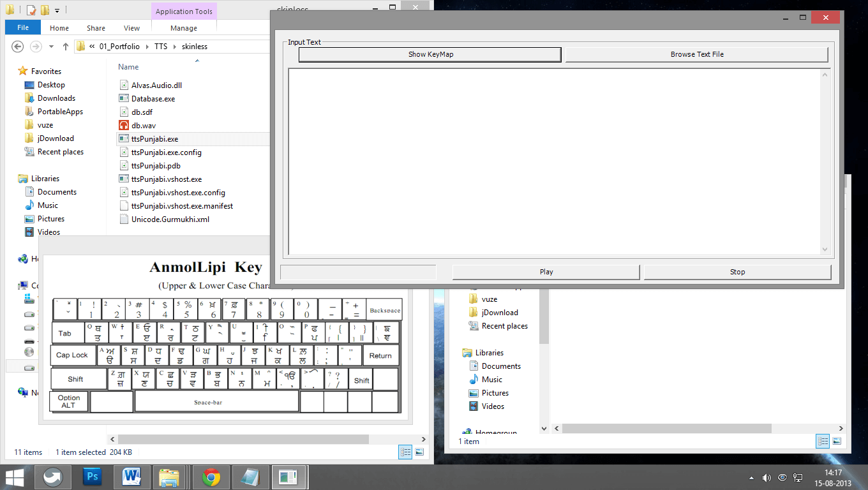Select the Database.exe file icon
Screen dimensions: 868x490
click(x=124, y=99)
